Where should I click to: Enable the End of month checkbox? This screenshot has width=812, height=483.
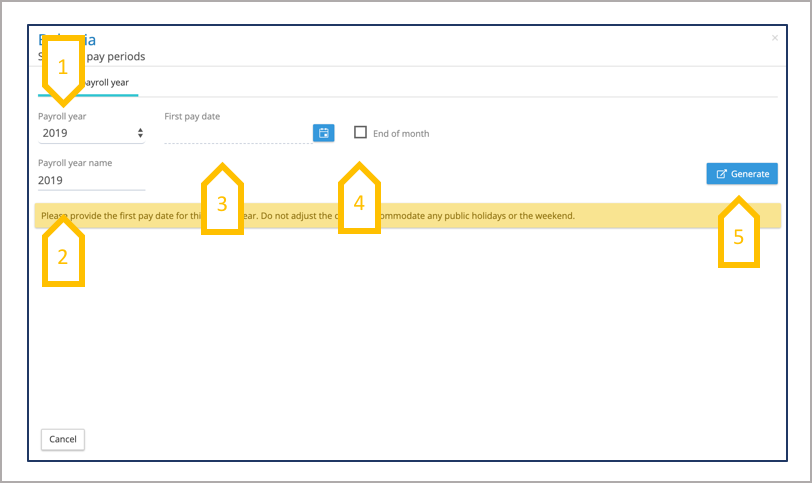pos(360,133)
